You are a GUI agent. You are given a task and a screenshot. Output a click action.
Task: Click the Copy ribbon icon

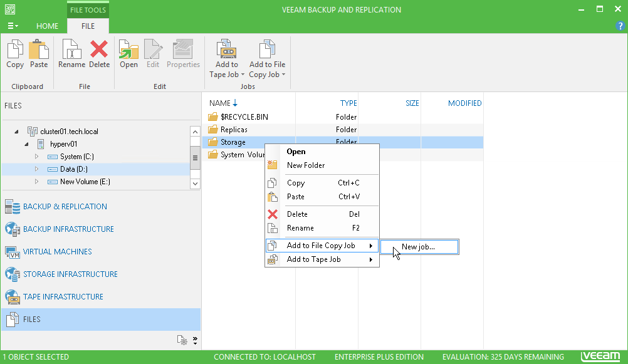click(x=15, y=49)
